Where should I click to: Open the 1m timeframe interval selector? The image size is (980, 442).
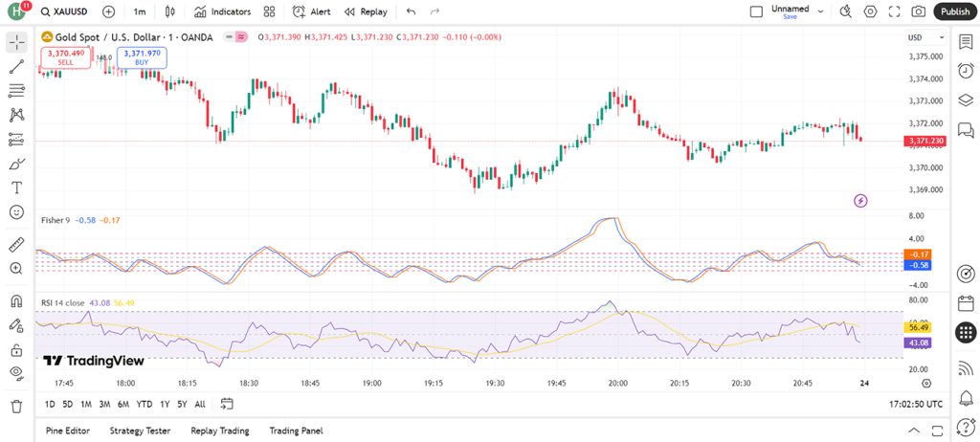(140, 11)
